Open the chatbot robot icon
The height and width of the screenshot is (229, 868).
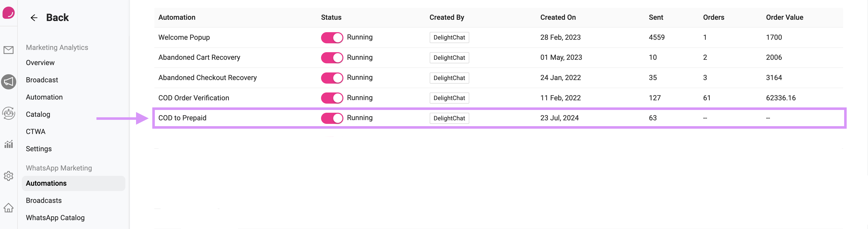(x=8, y=113)
